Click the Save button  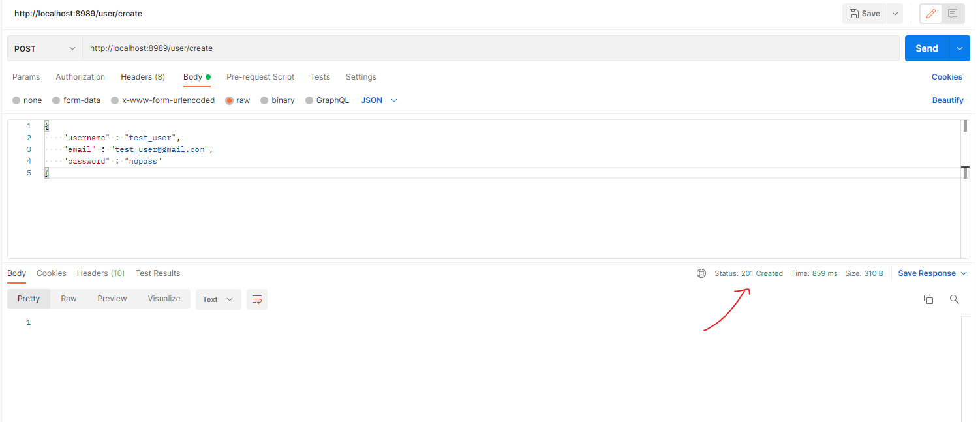(x=865, y=14)
